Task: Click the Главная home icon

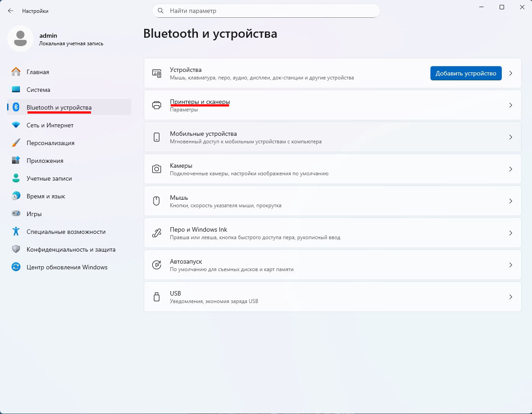Action: point(16,71)
